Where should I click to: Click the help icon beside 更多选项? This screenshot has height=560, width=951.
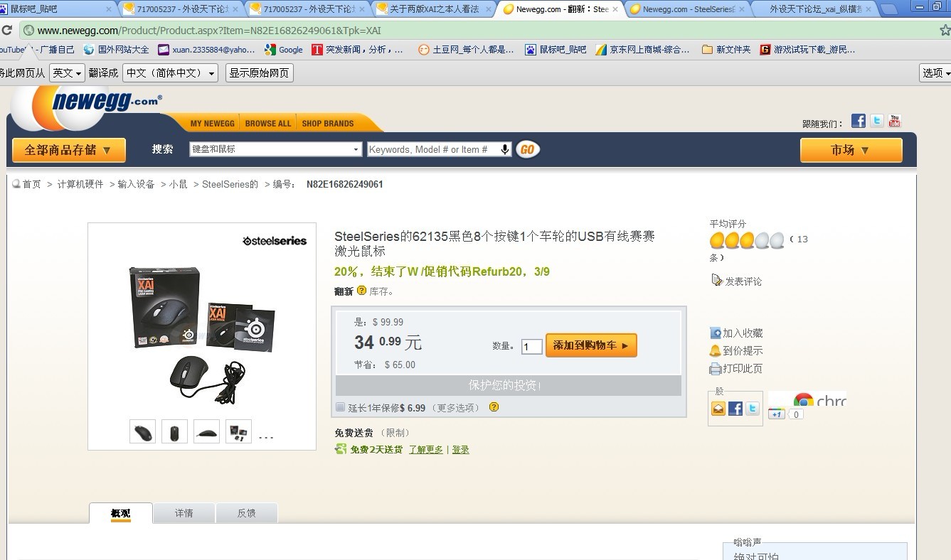click(494, 407)
